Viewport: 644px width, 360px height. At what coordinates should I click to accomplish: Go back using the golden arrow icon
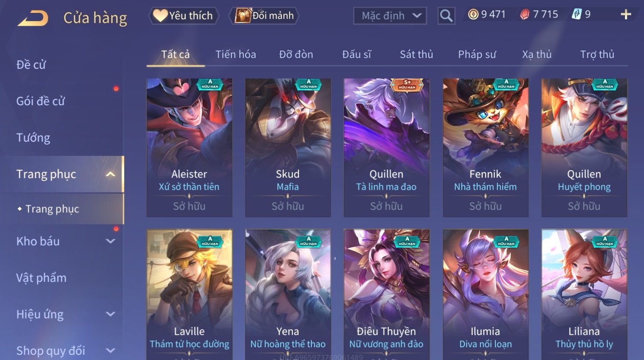(x=33, y=18)
